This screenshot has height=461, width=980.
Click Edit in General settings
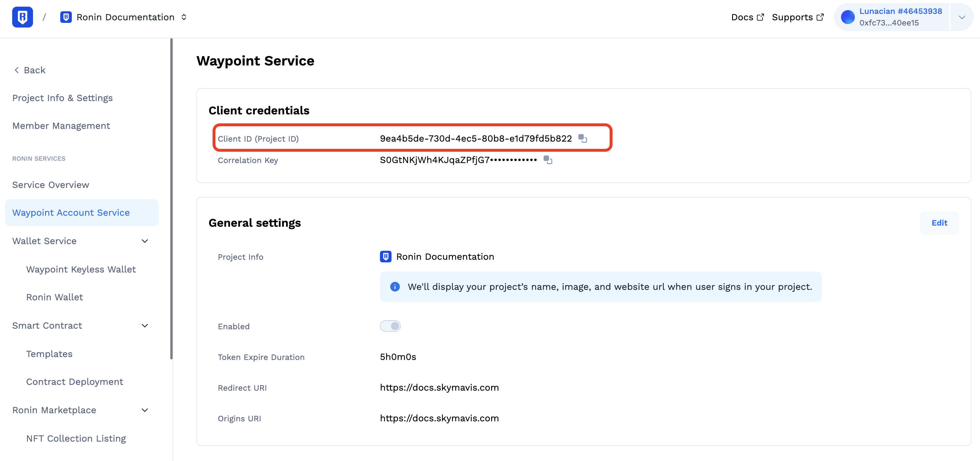(939, 223)
